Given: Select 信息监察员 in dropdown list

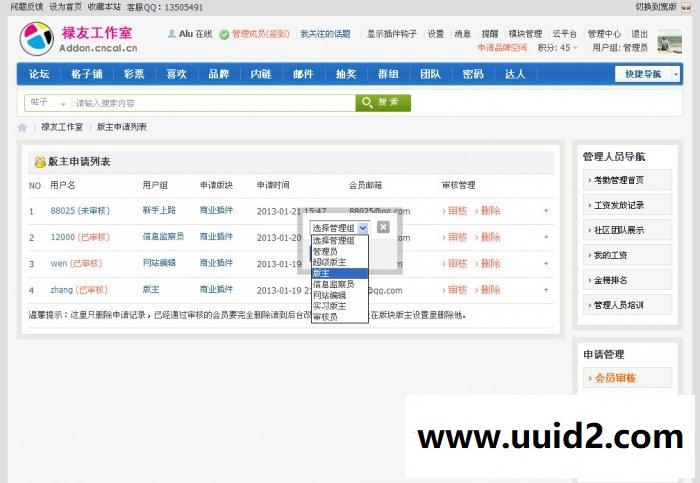Looking at the screenshot, I should 340,284.
